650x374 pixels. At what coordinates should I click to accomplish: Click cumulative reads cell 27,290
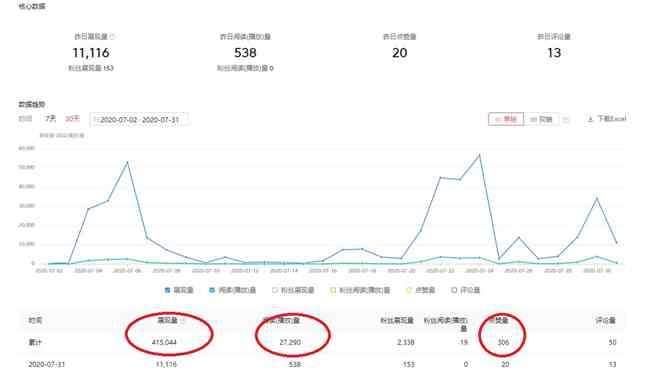pos(290,342)
